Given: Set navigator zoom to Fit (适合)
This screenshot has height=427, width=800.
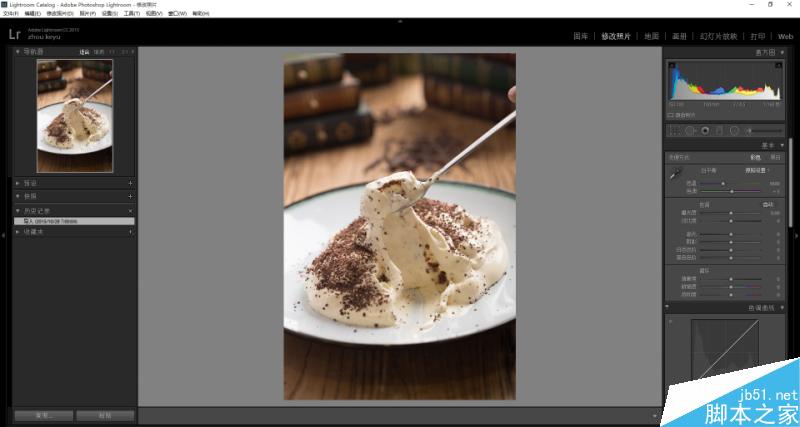Looking at the screenshot, I should pos(84,52).
